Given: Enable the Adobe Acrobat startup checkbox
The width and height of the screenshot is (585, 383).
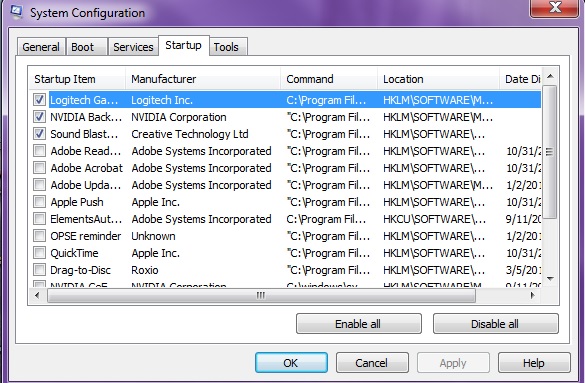Looking at the screenshot, I should pyautogui.click(x=40, y=168).
